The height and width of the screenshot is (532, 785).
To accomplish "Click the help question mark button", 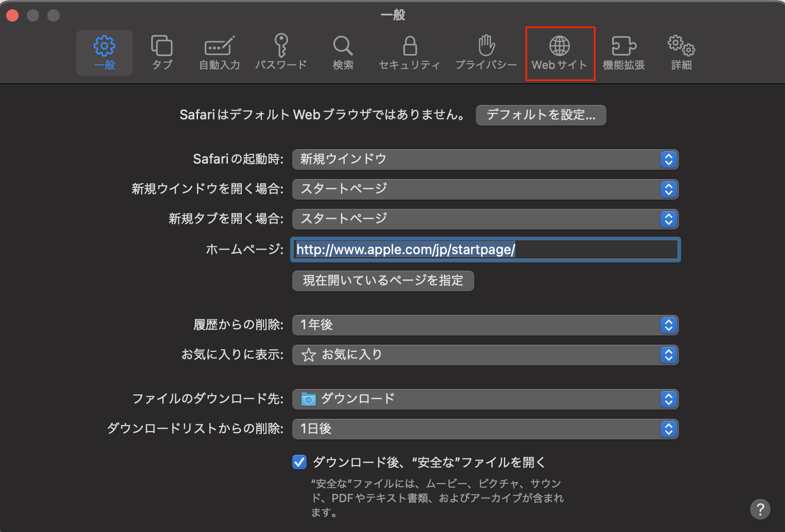I will [x=760, y=509].
